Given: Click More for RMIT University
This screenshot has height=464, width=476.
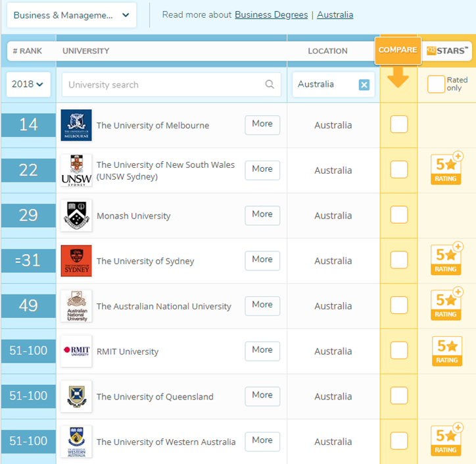Looking at the screenshot, I should (262, 351).
